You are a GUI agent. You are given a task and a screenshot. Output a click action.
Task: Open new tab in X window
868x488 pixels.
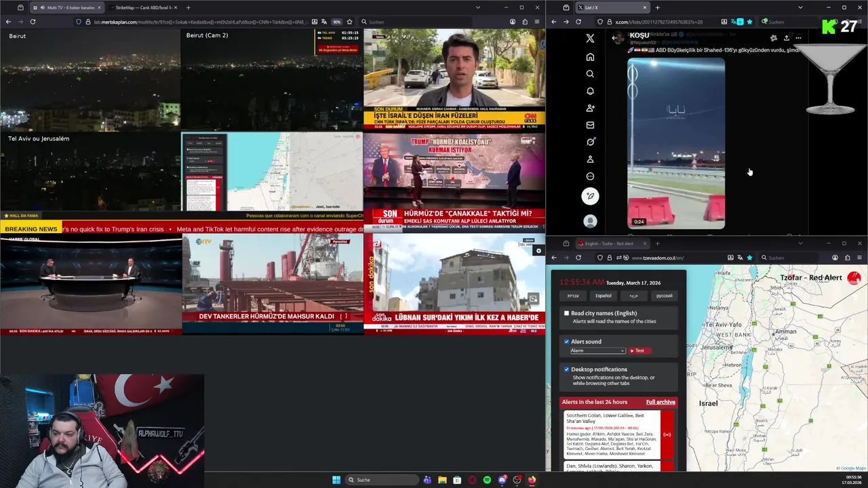(657, 7)
